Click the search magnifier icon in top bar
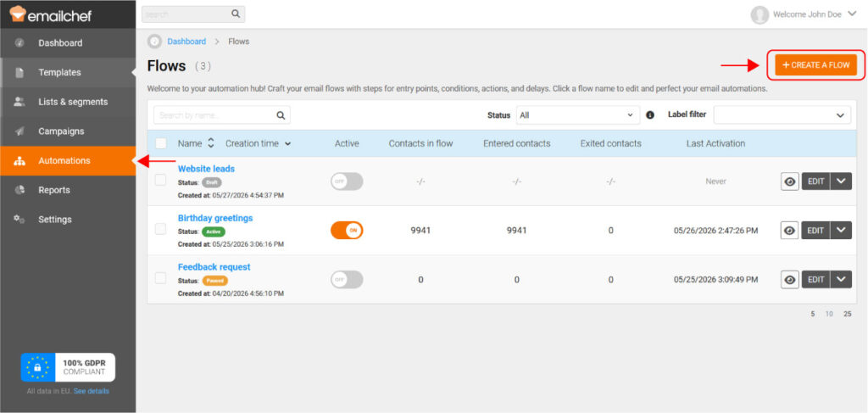The height and width of the screenshot is (413, 868). coord(236,14)
